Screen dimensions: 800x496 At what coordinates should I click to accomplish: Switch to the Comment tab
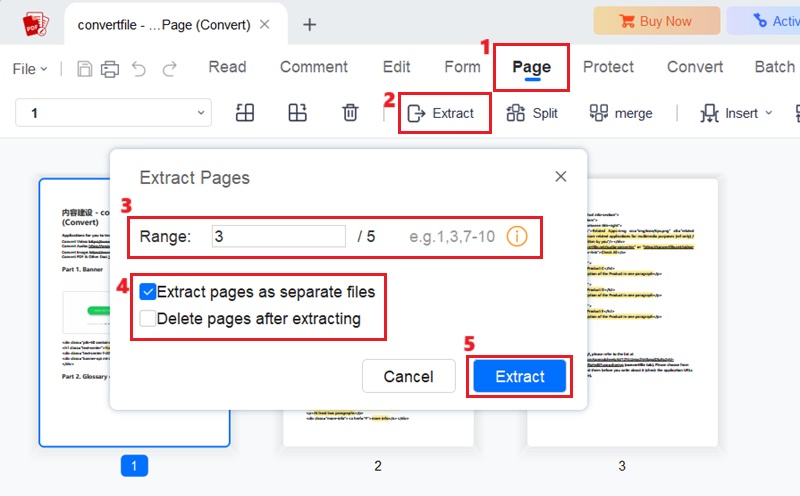(314, 67)
